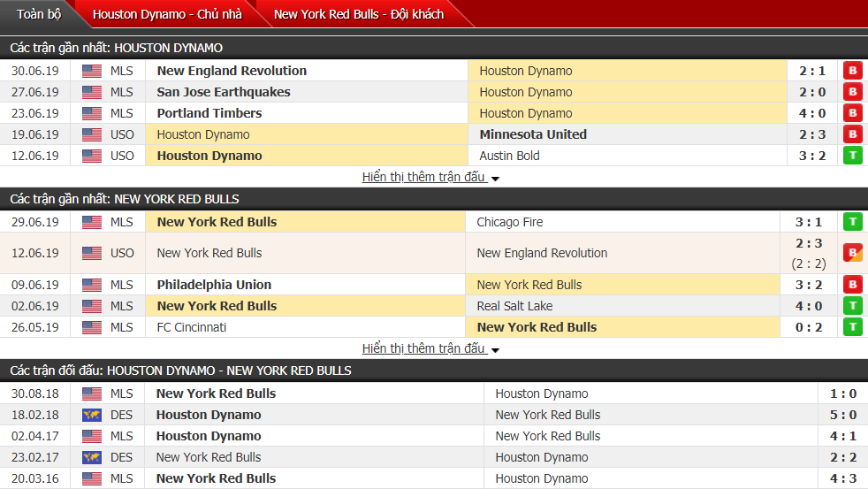Click score 5 : 0 on 18.02.18
This screenshot has width=868, height=489.
tap(843, 415)
